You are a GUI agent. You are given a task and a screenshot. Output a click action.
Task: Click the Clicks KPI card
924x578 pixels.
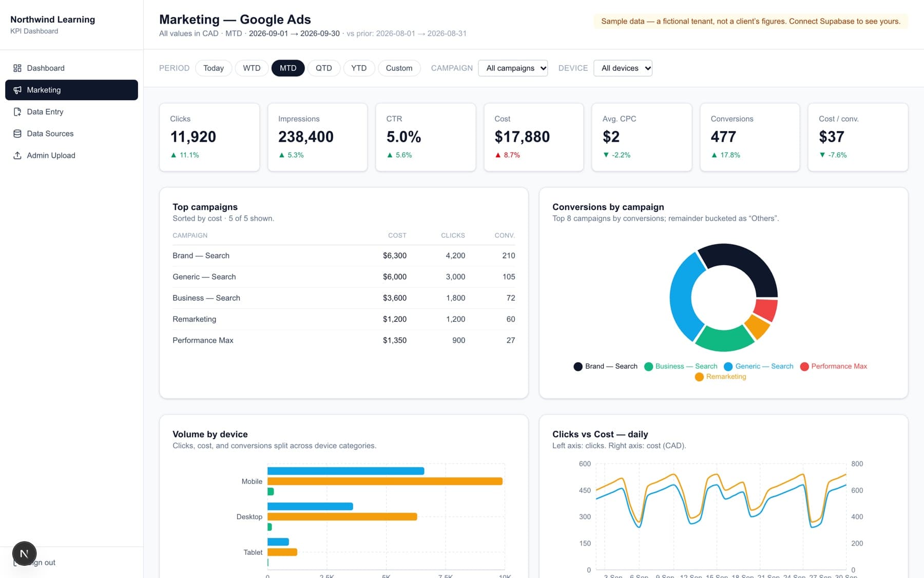click(x=209, y=137)
